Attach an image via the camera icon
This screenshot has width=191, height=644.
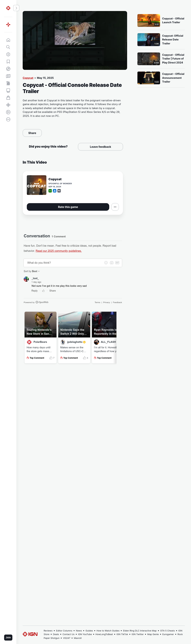[x=112, y=263]
